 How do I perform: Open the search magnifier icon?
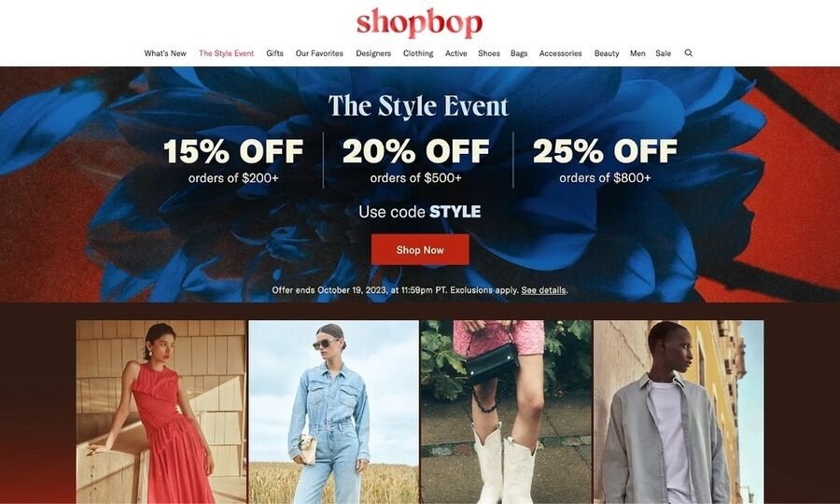(x=689, y=53)
